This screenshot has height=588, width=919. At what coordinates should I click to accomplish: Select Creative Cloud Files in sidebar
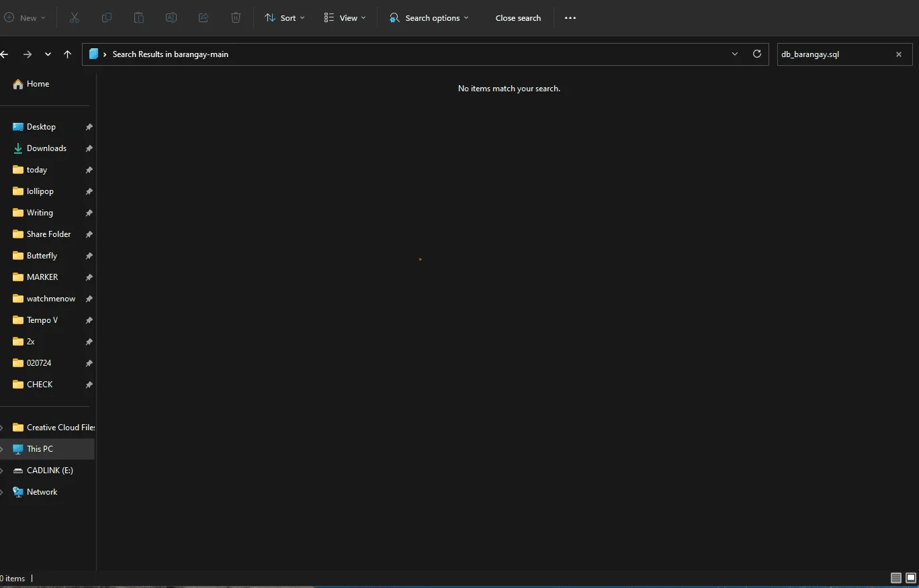pos(54,428)
